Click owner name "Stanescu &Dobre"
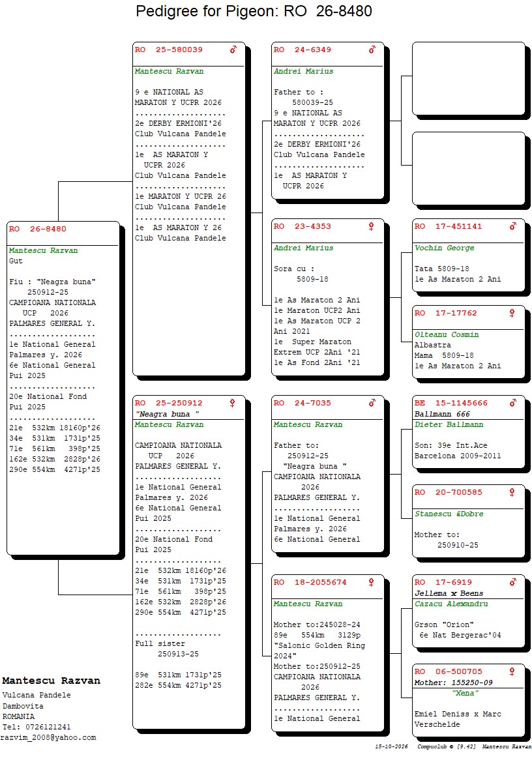The height and width of the screenshot is (764, 532). [449, 514]
